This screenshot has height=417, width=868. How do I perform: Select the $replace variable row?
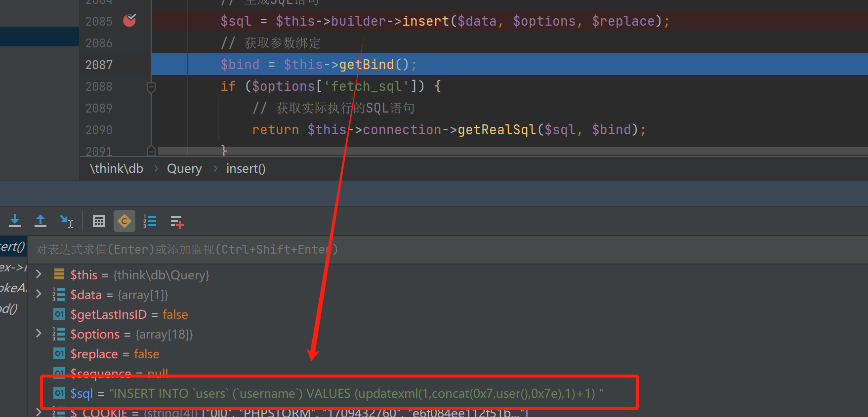pos(115,354)
